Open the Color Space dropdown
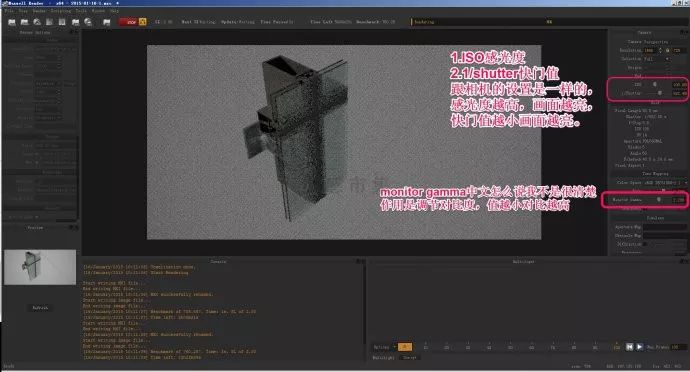This screenshot has width=690, height=372. click(x=664, y=182)
